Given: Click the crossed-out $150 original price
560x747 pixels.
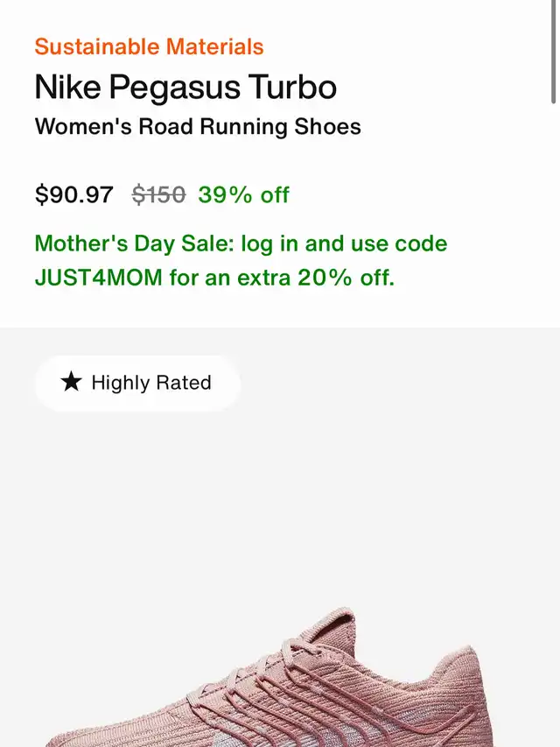Looking at the screenshot, I should pyautogui.click(x=158, y=194).
